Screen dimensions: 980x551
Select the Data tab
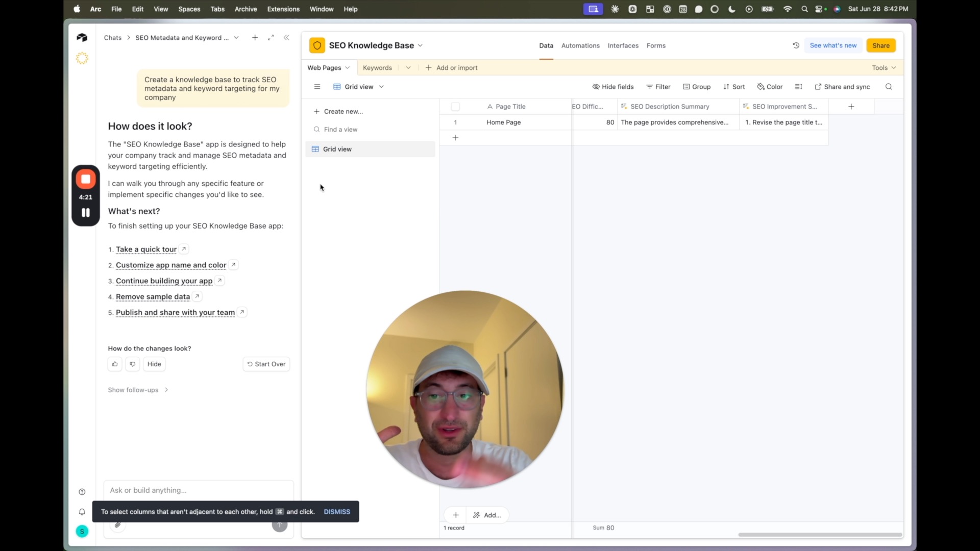[546, 45]
